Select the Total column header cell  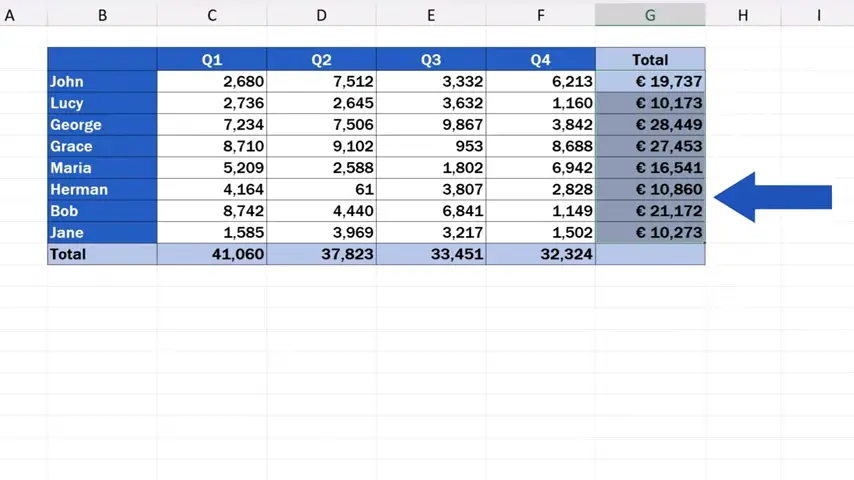pyautogui.click(x=650, y=60)
